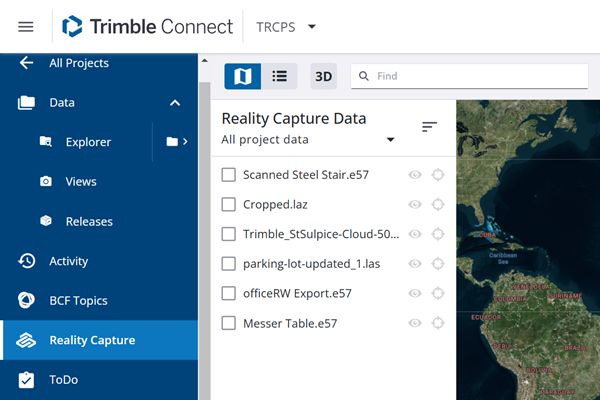Switch to map view
Image resolution: width=600 pixels, height=400 pixels.
click(242, 76)
